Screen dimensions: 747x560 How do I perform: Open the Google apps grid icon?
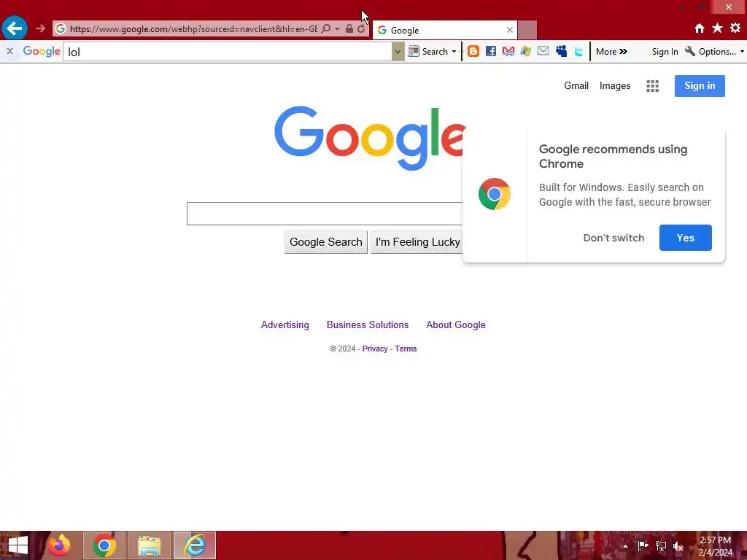click(x=652, y=86)
